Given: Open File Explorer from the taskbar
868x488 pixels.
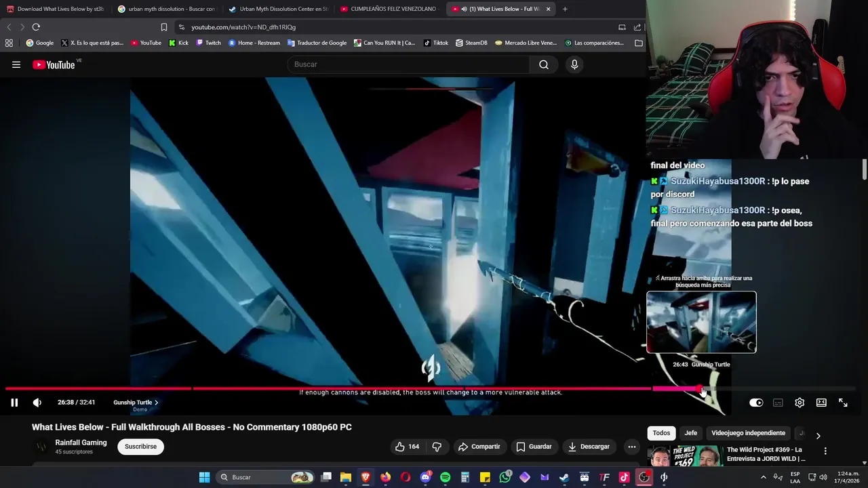Looking at the screenshot, I should (x=346, y=477).
